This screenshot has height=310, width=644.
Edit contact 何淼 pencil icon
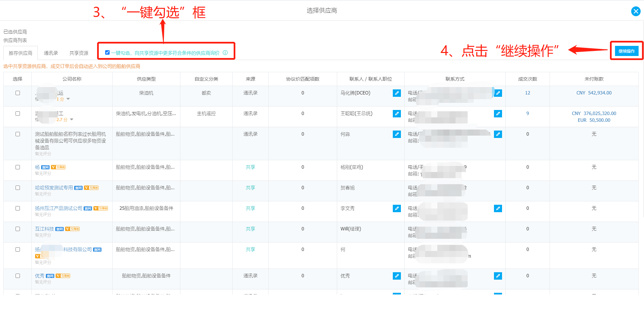click(397, 134)
